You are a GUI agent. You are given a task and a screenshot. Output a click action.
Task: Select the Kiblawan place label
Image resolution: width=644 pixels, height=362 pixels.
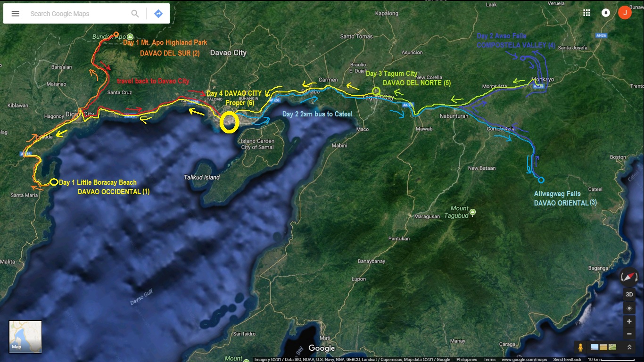pos(18,106)
